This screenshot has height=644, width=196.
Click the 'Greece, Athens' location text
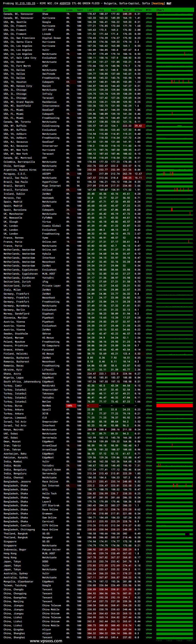(x=13, y=349)
